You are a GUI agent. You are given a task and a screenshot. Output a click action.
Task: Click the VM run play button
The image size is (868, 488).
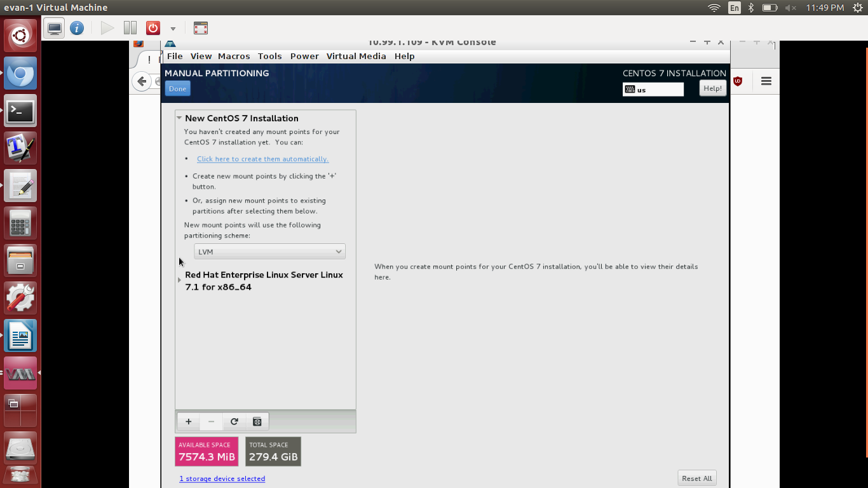[x=107, y=28]
